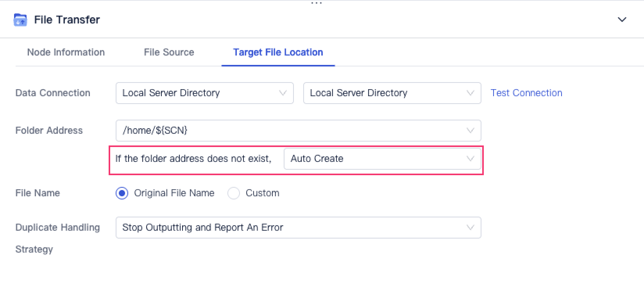Switch to the Node Information tab

(x=66, y=52)
